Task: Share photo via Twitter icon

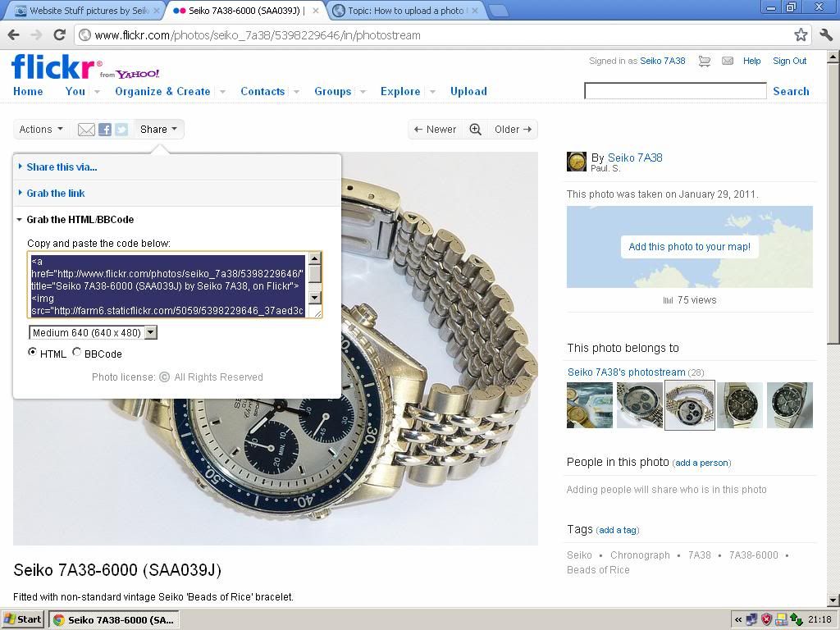Action: pyautogui.click(x=121, y=130)
